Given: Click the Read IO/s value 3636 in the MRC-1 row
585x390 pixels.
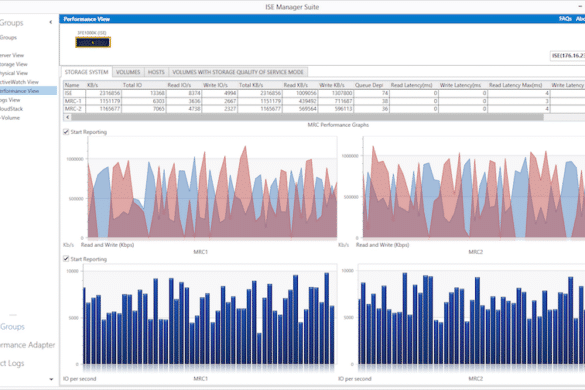Looking at the screenshot, I should [x=184, y=101].
